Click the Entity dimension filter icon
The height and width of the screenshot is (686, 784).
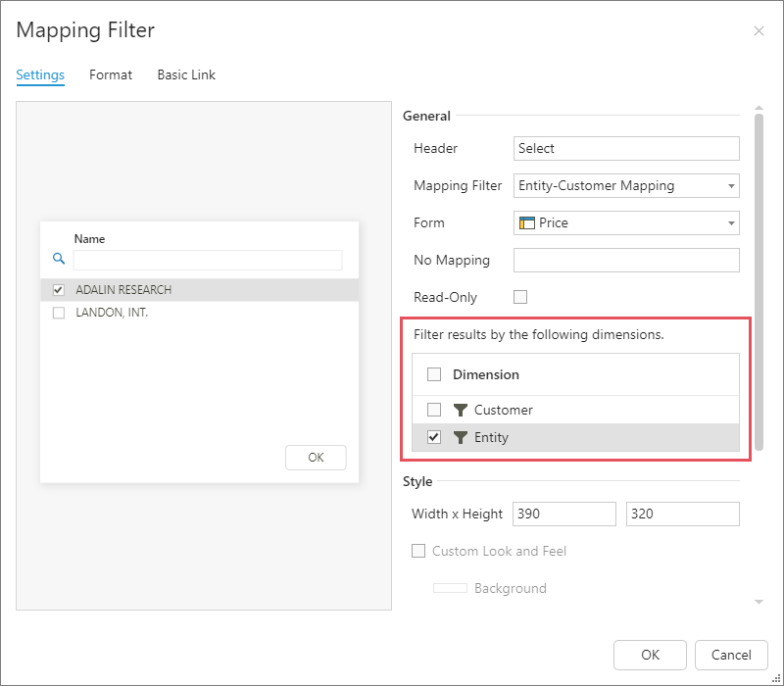(x=461, y=437)
